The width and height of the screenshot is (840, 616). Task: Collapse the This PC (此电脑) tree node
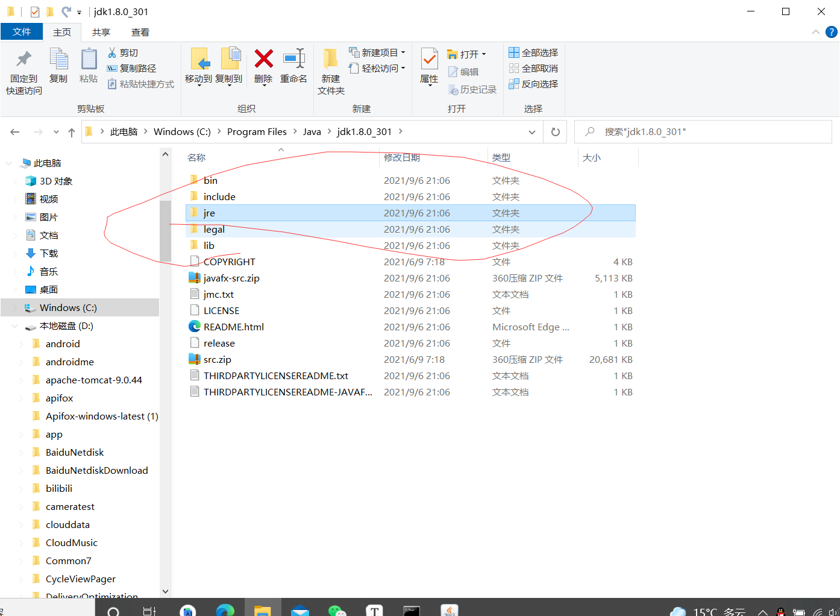[9, 163]
